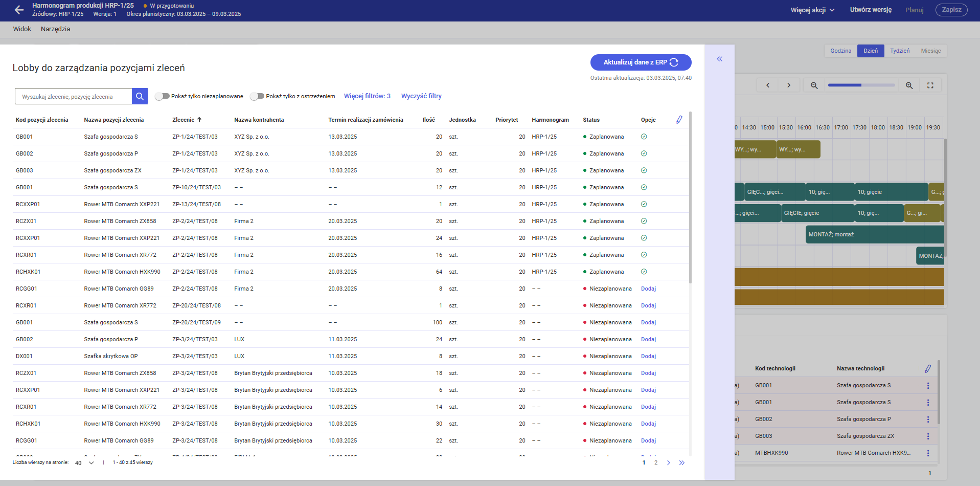
Task: Toggle fullscreen for the schedule
Action: point(930,85)
